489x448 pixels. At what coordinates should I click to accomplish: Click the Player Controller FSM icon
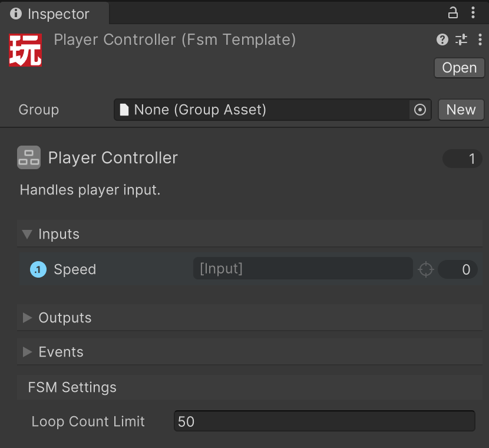click(29, 157)
